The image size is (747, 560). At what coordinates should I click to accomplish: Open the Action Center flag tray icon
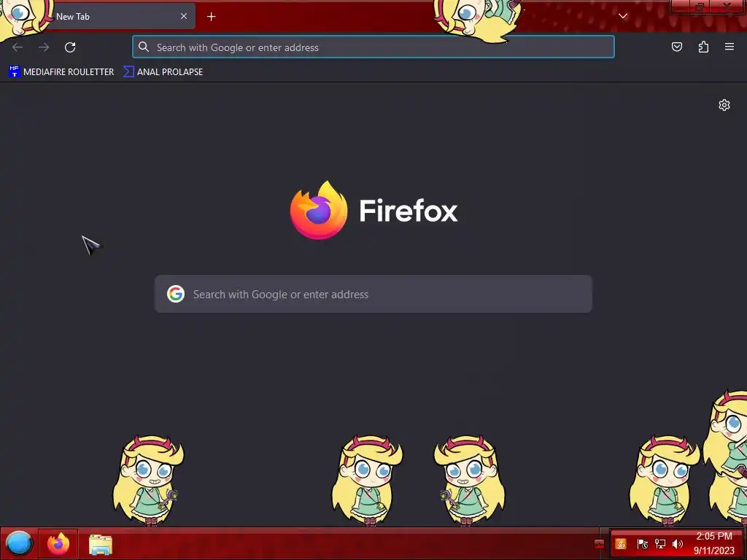tap(642, 544)
